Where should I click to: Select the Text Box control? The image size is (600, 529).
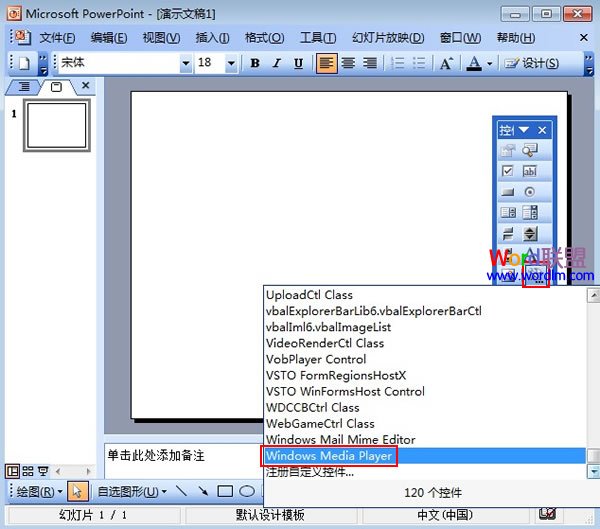click(x=530, y=171)
